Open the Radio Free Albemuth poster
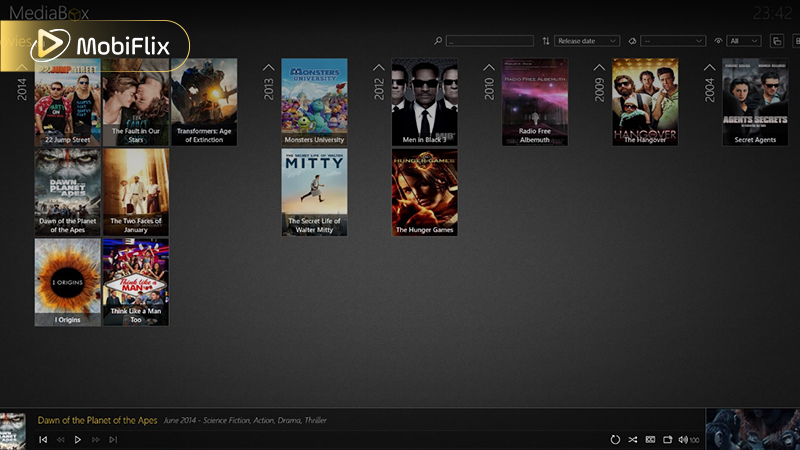Viewport: 800px width, 450px height. tap(535, 102)
